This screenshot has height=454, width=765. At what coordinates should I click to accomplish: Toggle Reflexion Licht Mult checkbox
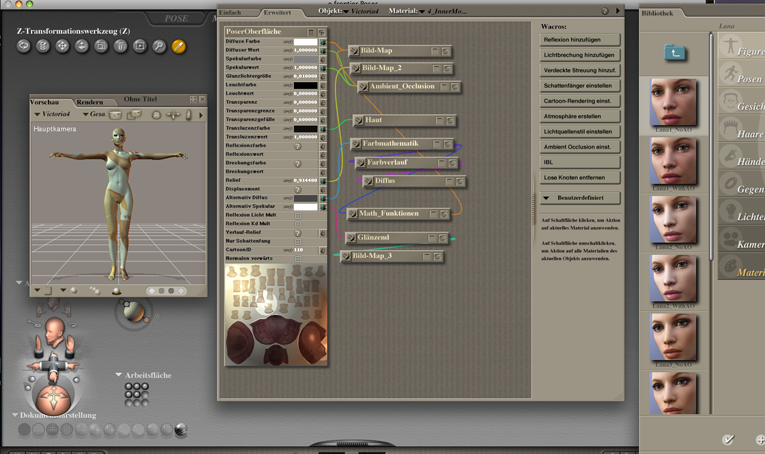[298, 215]
